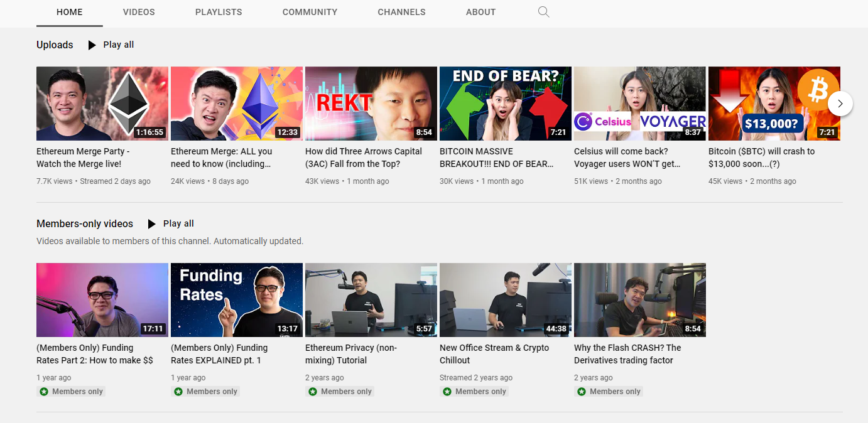The width and height of the screenshot is (868, 423).
Task: Open the Channels tab
Action: click(x=401, y=12)
